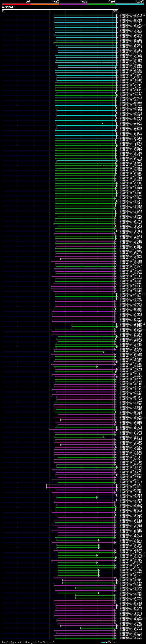Click label UniRef100_O80470
This screenshot has height=644, width=146.
[131, 346]
